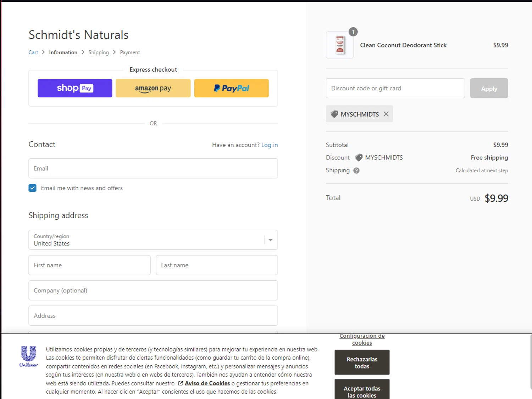This screenshot has height=399, width=532.
Task: Uncheck Email me with news and offers
Action: pos(32,188)
